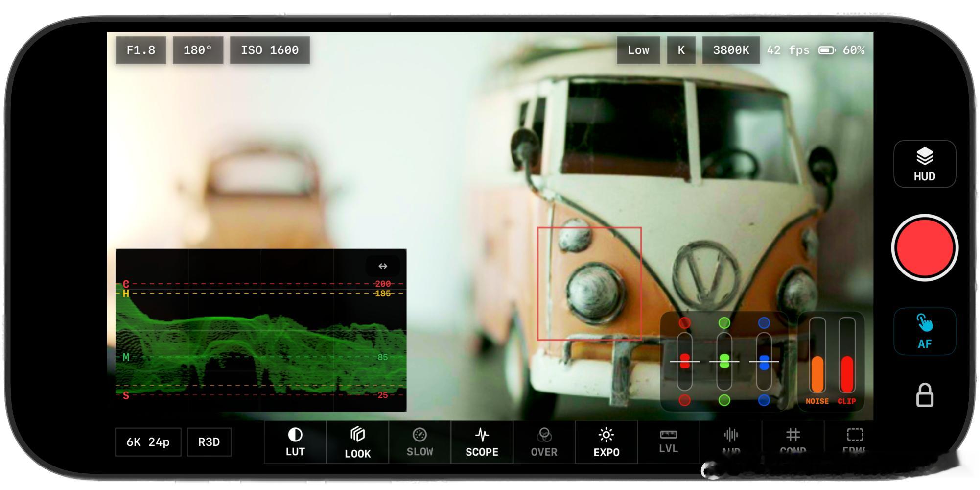Tap the composition grid hash icon
The height and width of the screenshot is (490, 980).
[x=793, y=435]
